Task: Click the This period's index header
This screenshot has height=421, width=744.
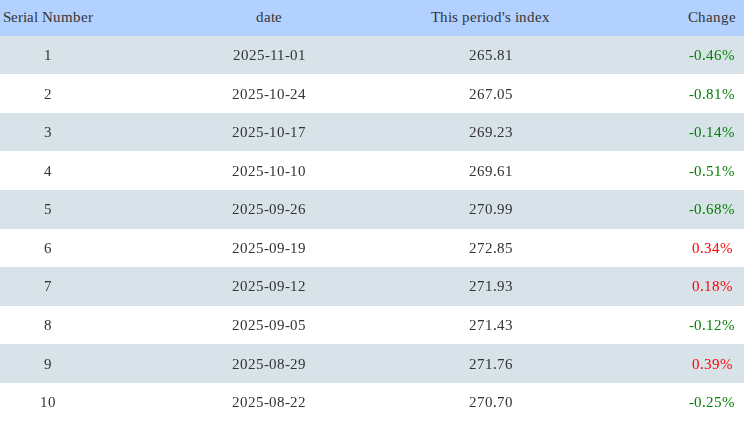Action: 490,17
